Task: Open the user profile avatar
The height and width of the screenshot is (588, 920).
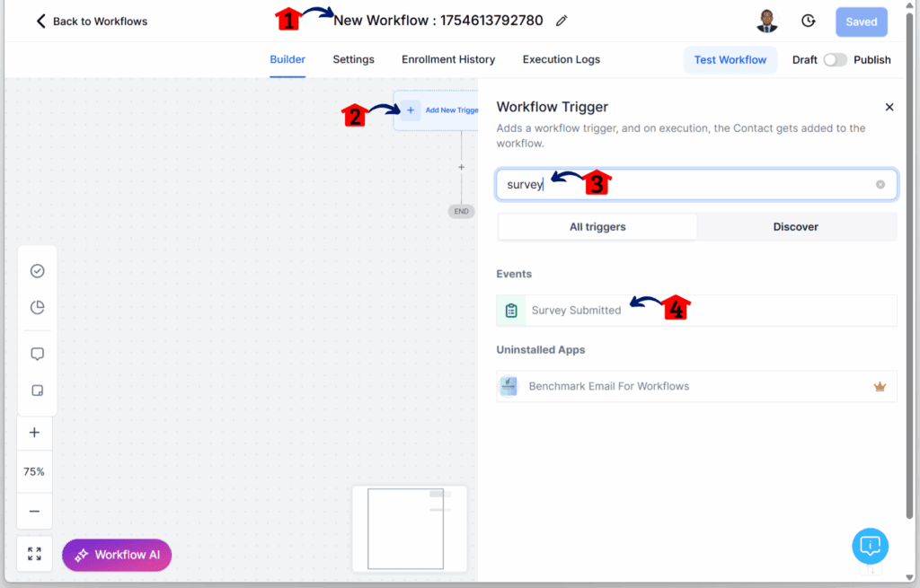Action: [766, 22]
